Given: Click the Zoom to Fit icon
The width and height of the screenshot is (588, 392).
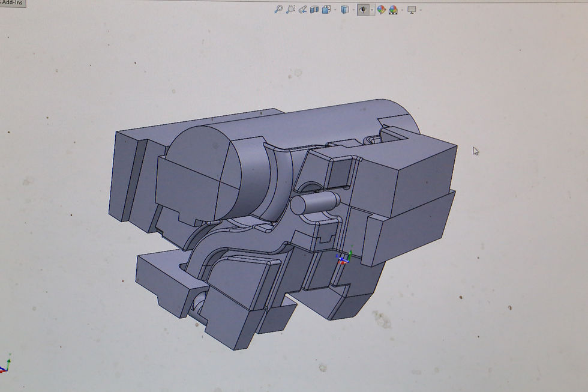Looking at the screenshot, I should (x=278, y=10).
